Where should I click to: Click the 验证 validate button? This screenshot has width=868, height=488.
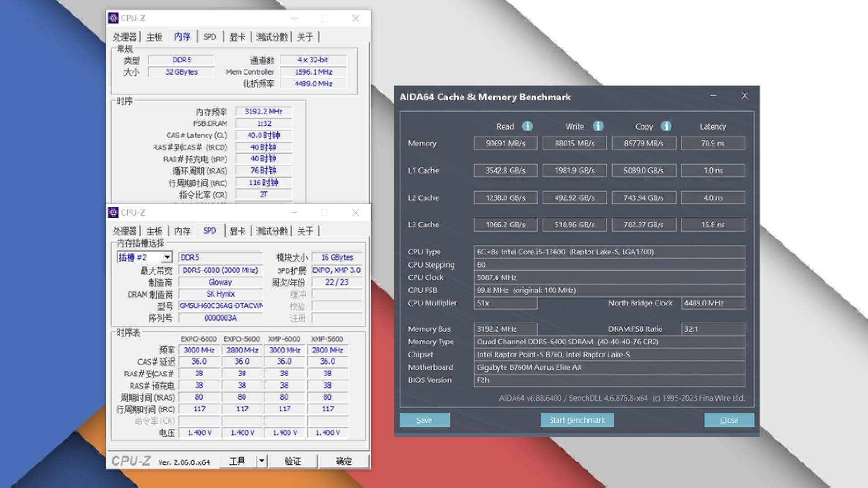292,461
